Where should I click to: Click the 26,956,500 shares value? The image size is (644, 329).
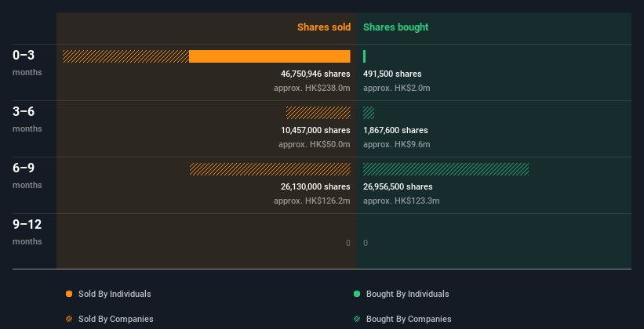coord(398,186)
